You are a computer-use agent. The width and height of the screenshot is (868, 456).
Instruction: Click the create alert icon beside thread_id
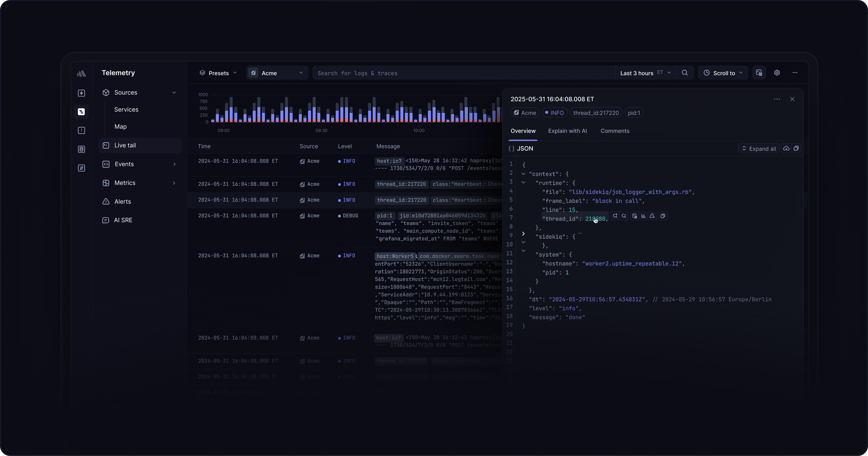(x=652, y=216)
